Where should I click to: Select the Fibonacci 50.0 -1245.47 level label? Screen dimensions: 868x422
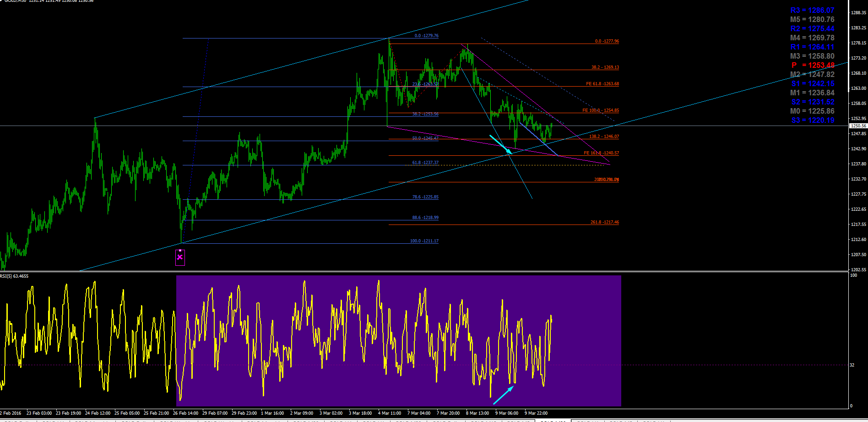[425, 138]
